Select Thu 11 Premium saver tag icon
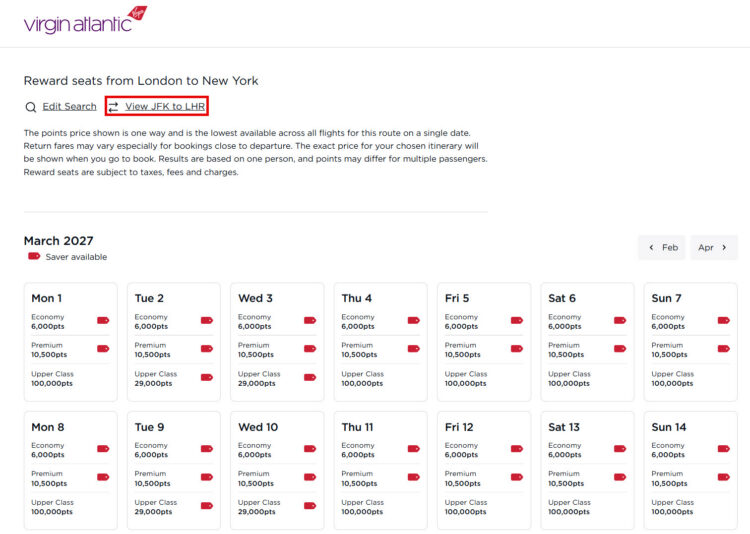750x534 pixels. 414,477
